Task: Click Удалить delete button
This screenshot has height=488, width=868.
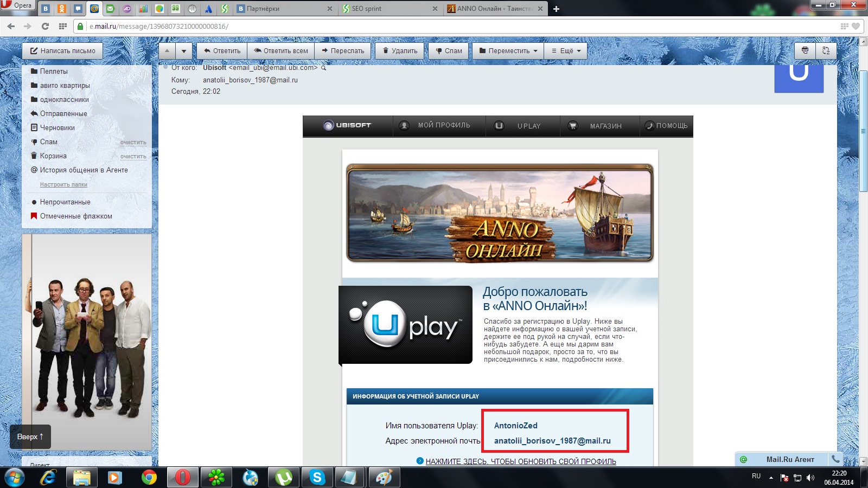Action: (400, 51)
